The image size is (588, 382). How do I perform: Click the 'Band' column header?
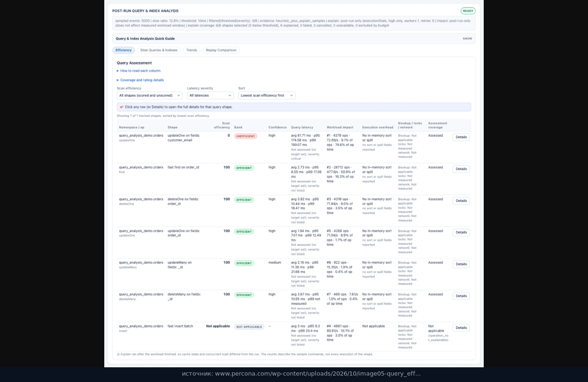click(238, 127)
